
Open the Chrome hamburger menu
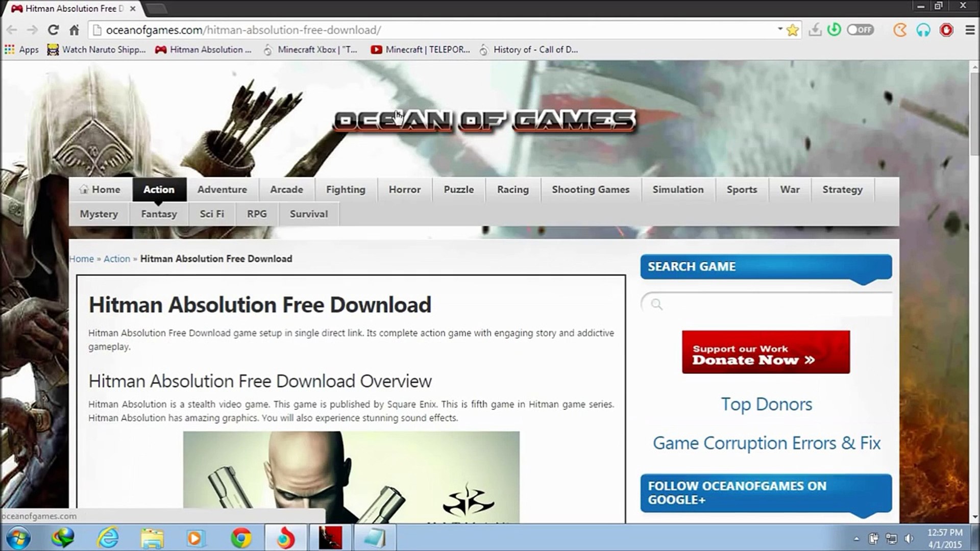click(x=970, y=30)
